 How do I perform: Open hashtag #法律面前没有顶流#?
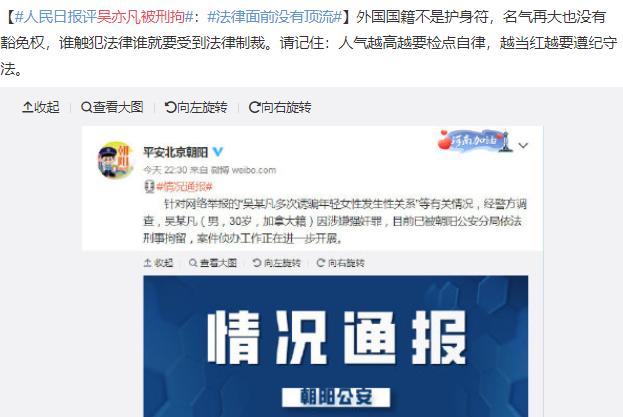pos(275,17)
